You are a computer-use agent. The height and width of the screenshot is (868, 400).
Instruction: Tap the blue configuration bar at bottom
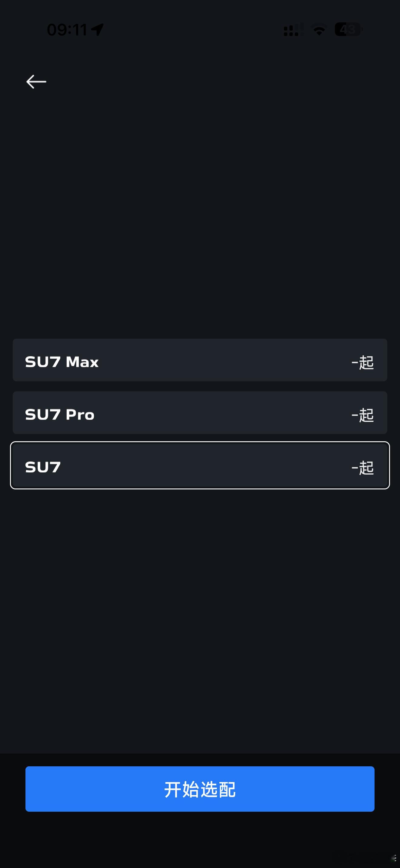click(200, 789)
